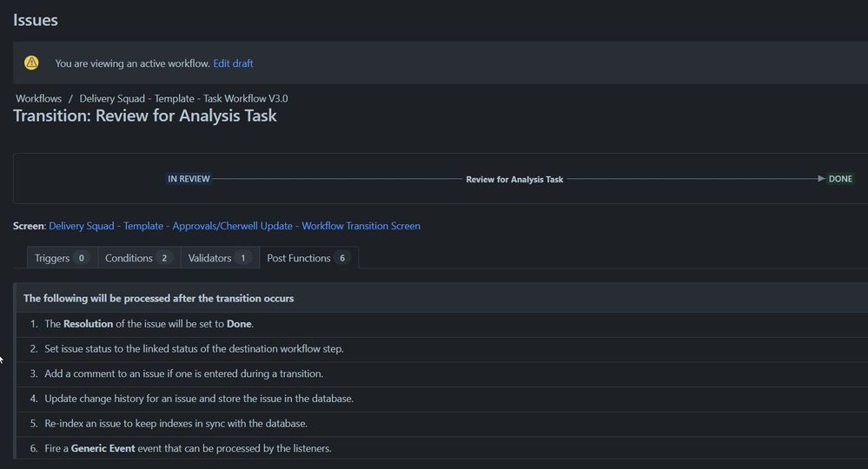Select 'Re-index an issue' post function row

click(x=441, y=424)
